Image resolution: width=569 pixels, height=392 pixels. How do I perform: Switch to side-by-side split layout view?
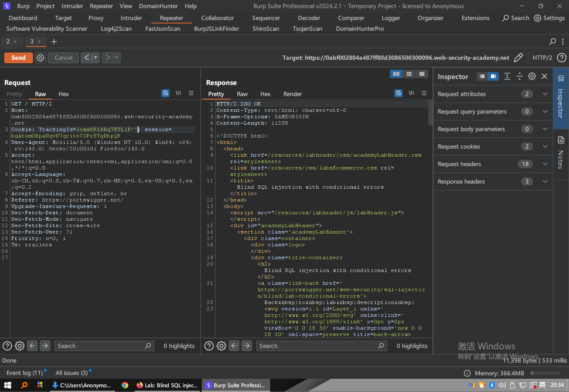[396, 74]
